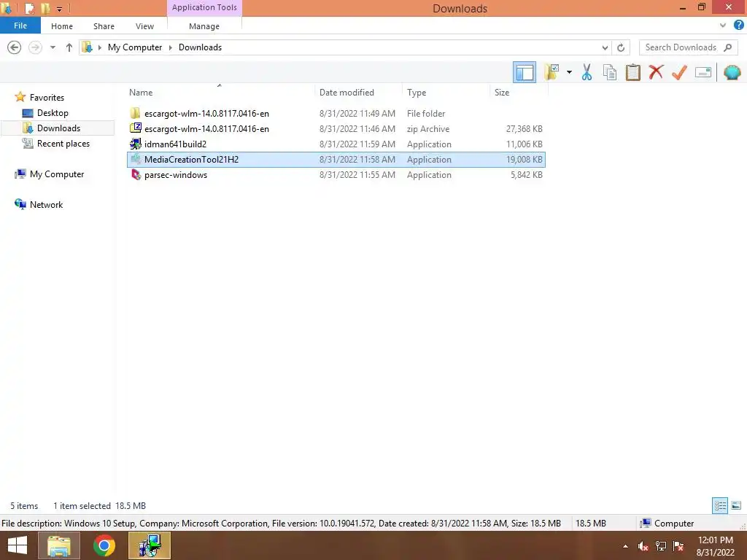This screenshot has width=747, height=560.
Task: Click the quick access New Folder icon
Action: point(45,9)
